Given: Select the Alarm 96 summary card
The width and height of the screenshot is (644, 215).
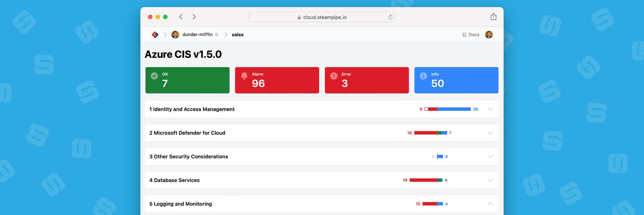Looking at the screenshot, I should [277, 80].
